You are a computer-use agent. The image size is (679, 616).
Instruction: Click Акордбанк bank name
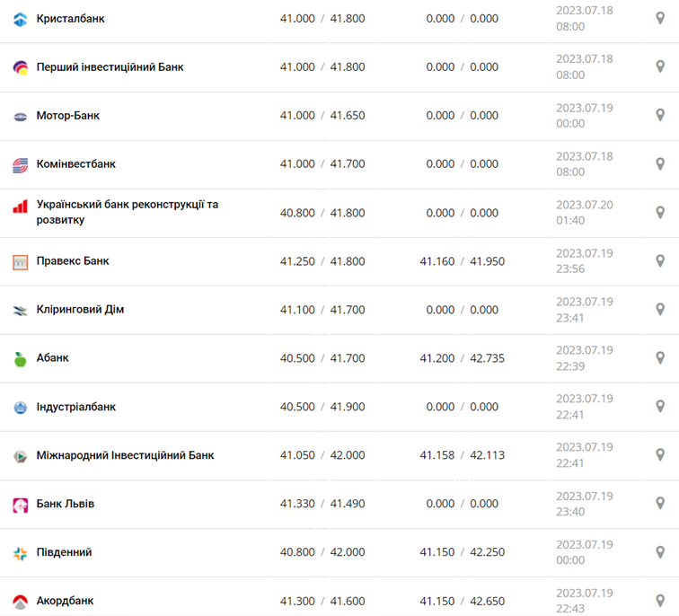66,601
